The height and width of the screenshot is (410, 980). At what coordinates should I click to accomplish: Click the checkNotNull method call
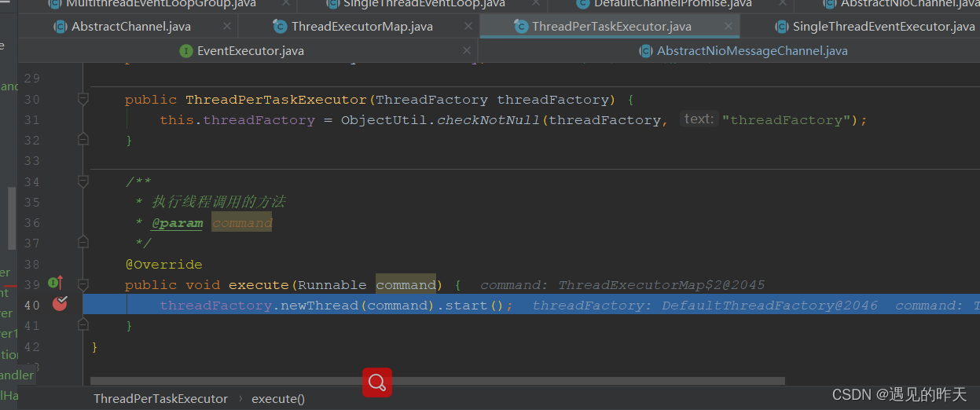pyautogui.click(x=489, y=120)
